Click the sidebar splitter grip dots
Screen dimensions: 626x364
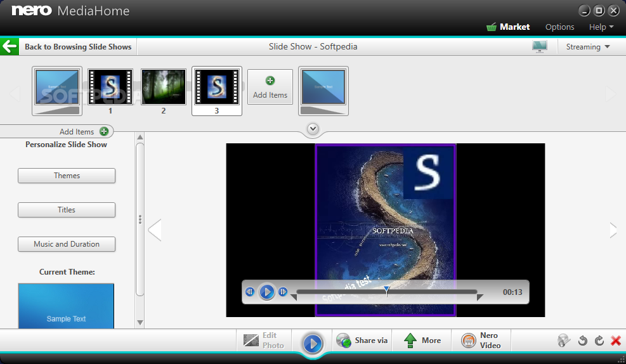(x=140, y=219)
